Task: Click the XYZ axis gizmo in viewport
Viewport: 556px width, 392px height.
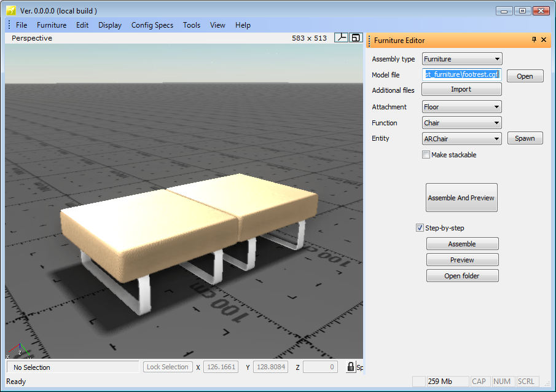Action: click(18, 350)
